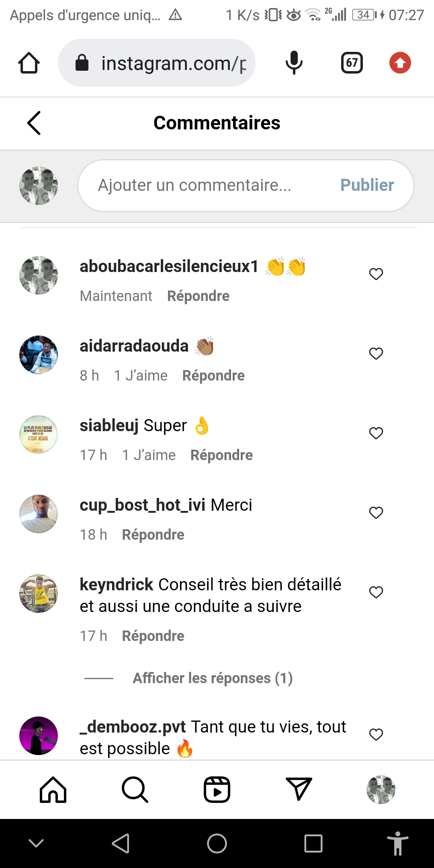Open _dembooz.pvt's profile picture

coord(39,735)
